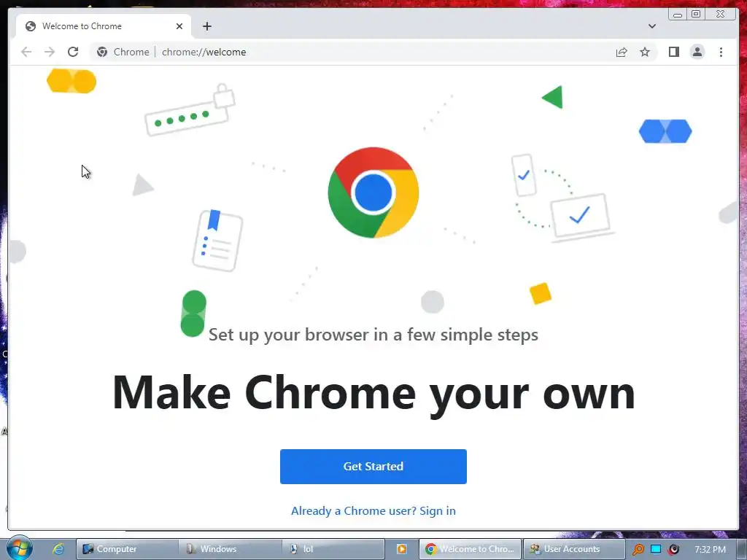Open the 'Already a Chrome user? Sign in' link
The image size is (747, 560).
373,510
